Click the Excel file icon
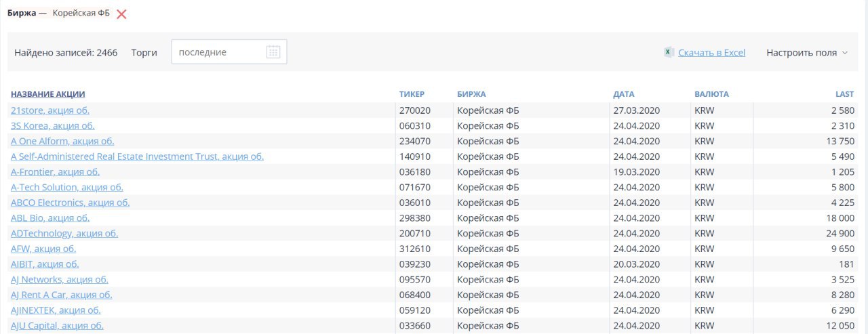Screen dimensions: 868x334 pos(669,52)
